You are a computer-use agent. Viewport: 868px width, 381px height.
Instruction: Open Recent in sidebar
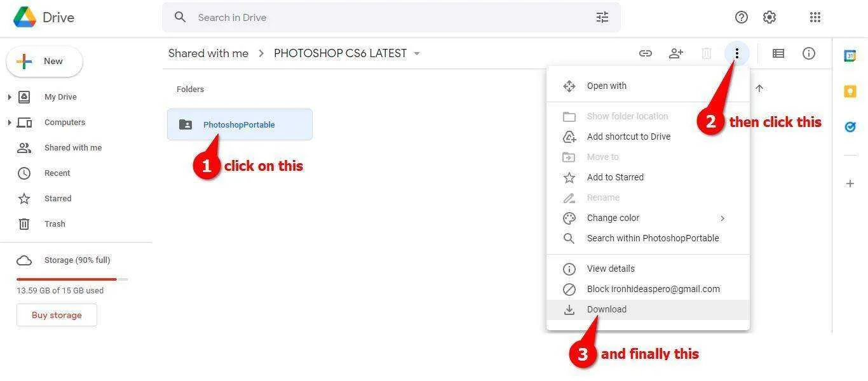(57, 173)
